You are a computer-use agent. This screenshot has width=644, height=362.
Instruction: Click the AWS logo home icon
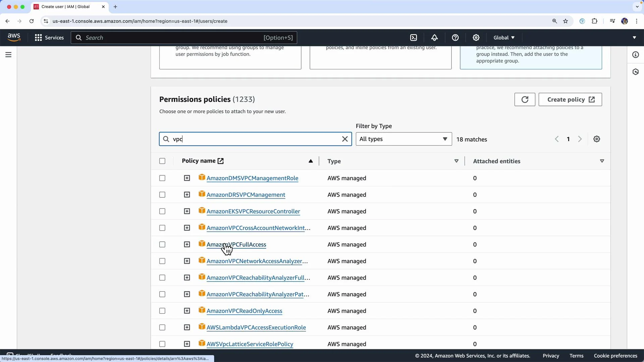(14, 38)
